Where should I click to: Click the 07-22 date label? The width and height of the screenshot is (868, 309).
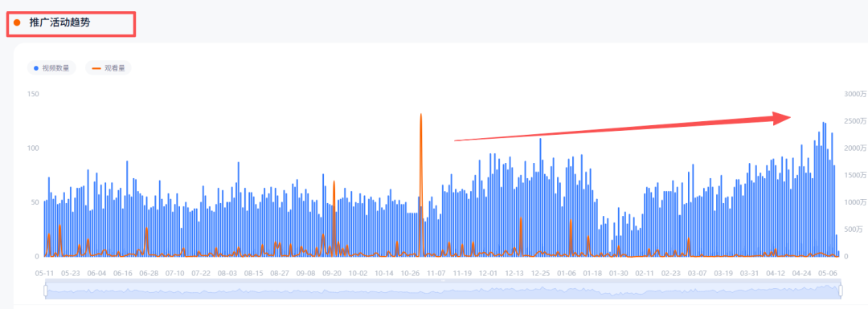tap(201, 273)
